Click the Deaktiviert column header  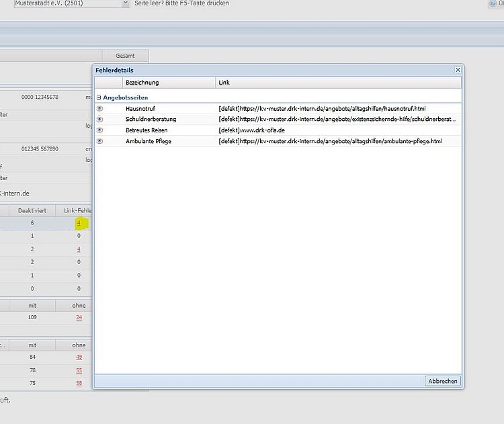pos(32,210)
